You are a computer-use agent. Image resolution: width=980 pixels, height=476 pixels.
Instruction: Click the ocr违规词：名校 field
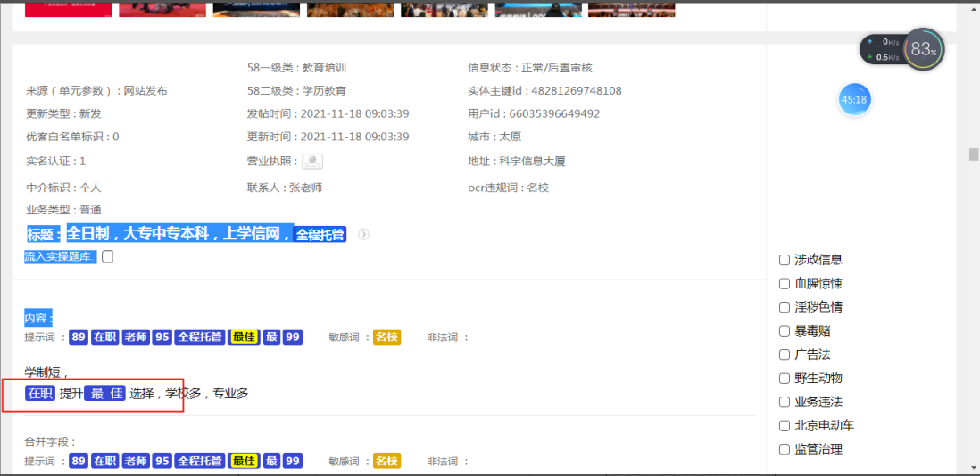pyautogui.click(x=508, y=187)
